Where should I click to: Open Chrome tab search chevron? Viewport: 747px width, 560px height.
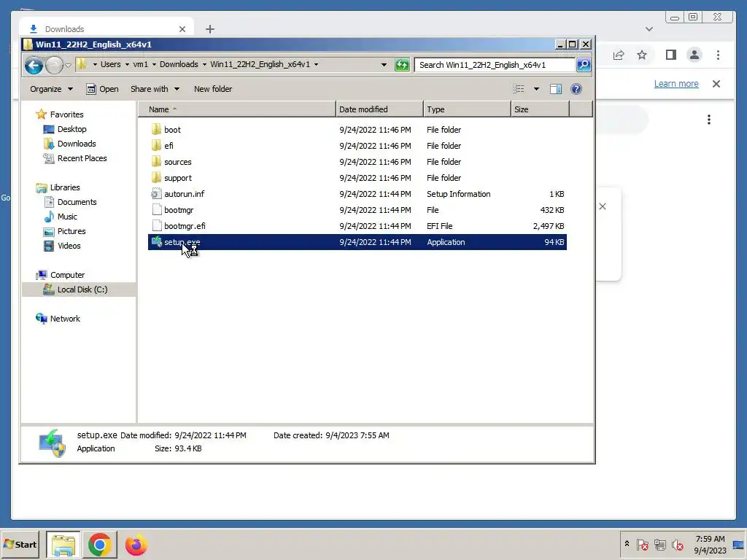(x=649, y=29)
